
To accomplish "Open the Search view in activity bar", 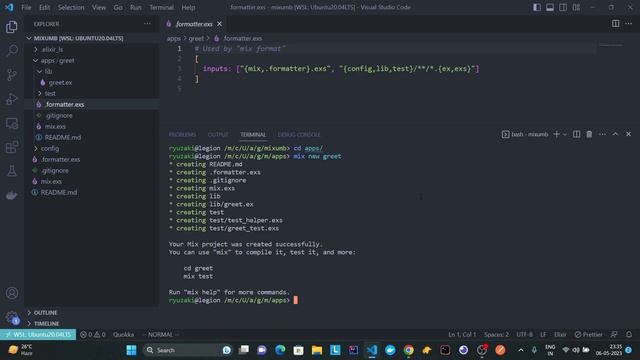I will (12, 51).
